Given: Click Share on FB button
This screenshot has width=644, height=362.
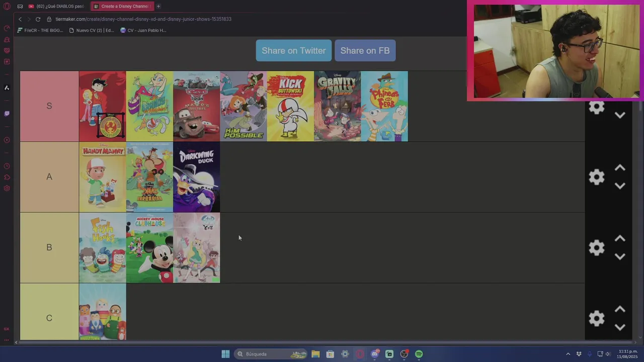Looking at the screenshot, I should click(365, 51).
